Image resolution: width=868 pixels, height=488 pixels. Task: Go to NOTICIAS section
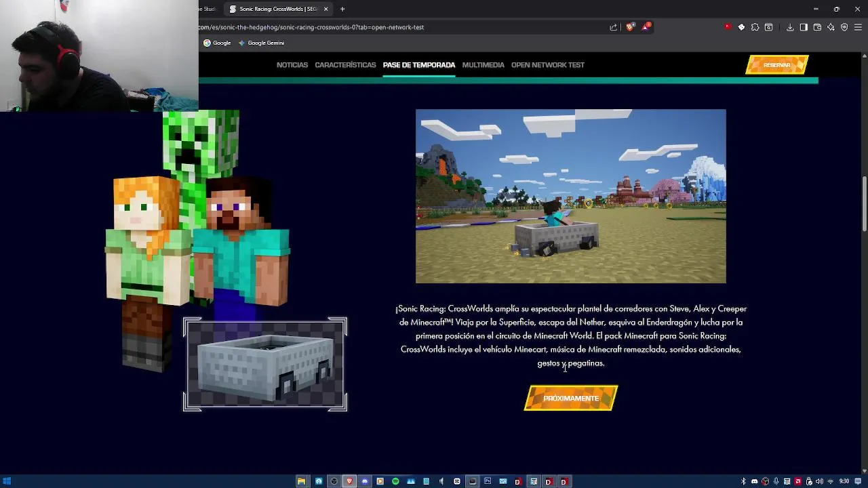coord(292,65)
